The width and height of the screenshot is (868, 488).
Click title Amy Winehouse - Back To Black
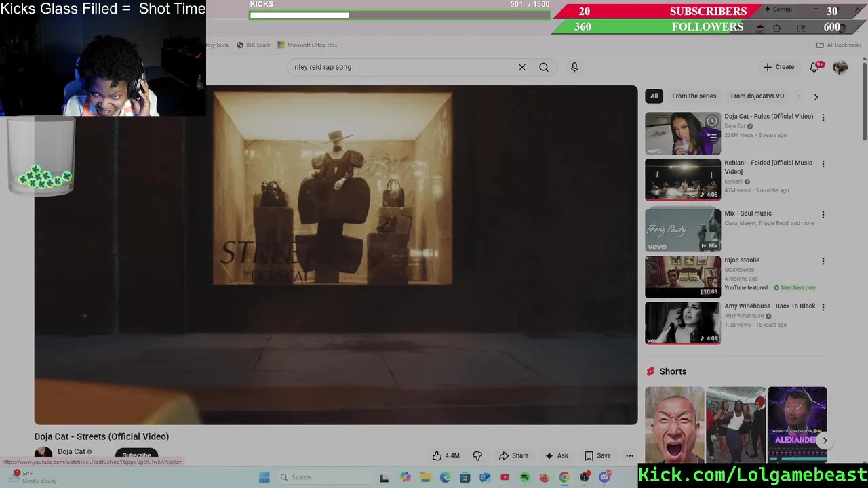click(770, 306)
